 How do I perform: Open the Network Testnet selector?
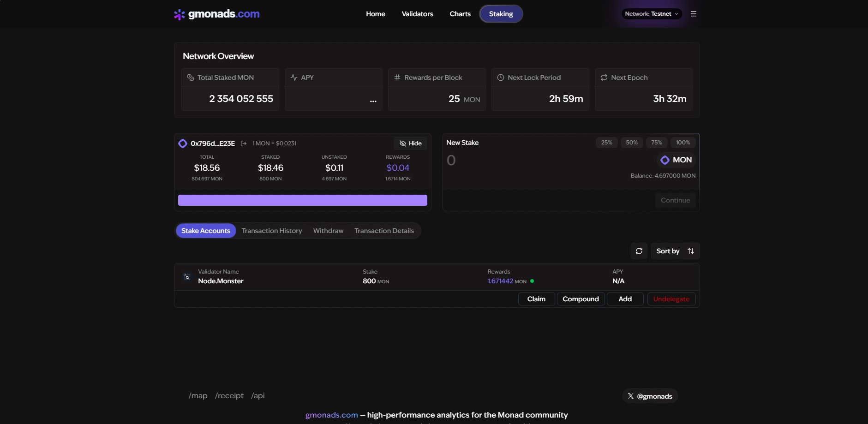(x=651, y=13)
